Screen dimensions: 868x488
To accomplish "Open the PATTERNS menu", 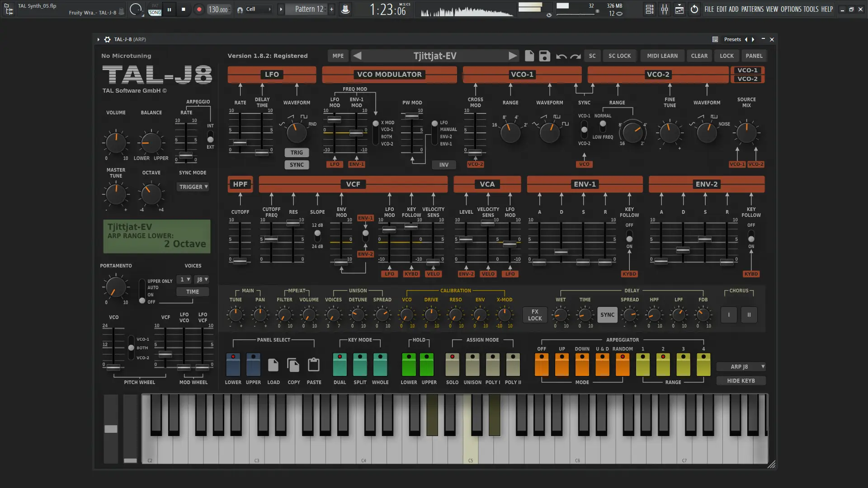I will point(752,9).
